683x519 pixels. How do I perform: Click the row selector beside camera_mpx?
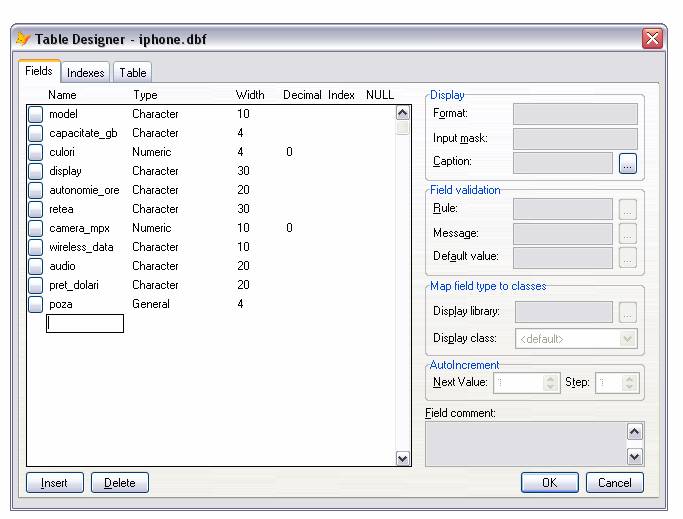tap(35, 229)
